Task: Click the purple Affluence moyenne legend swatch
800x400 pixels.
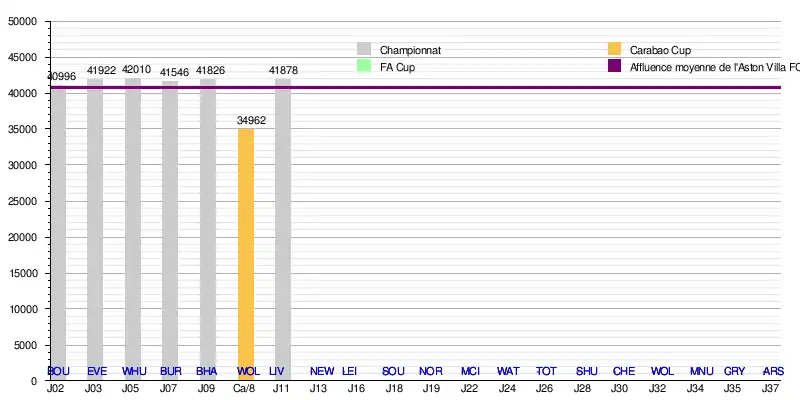Action: [x=614, y=67]
